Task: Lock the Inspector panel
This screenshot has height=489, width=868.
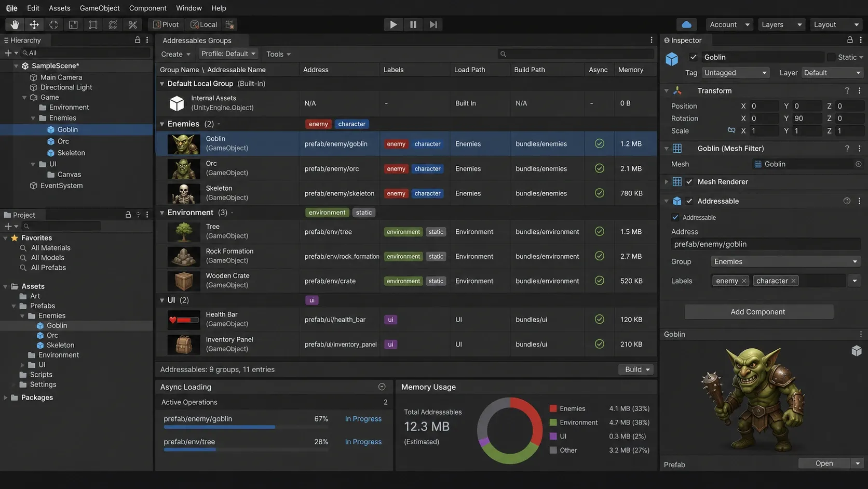Action: (x=850, y=40)
